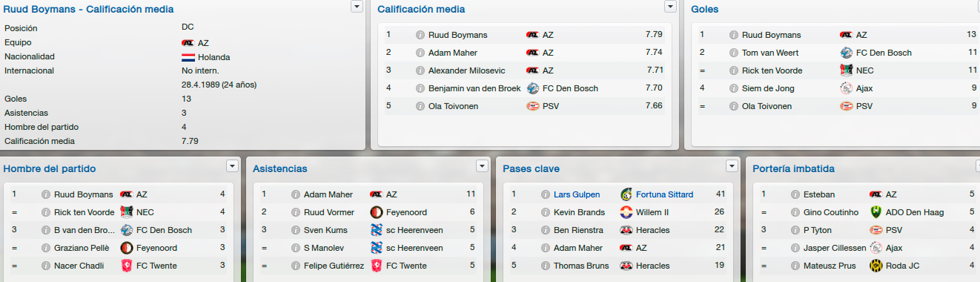980x282 pixels.
Task: Expand the Pases clave panel dropdown arrow
Action: pyautogui.click(x=732, y=165)
